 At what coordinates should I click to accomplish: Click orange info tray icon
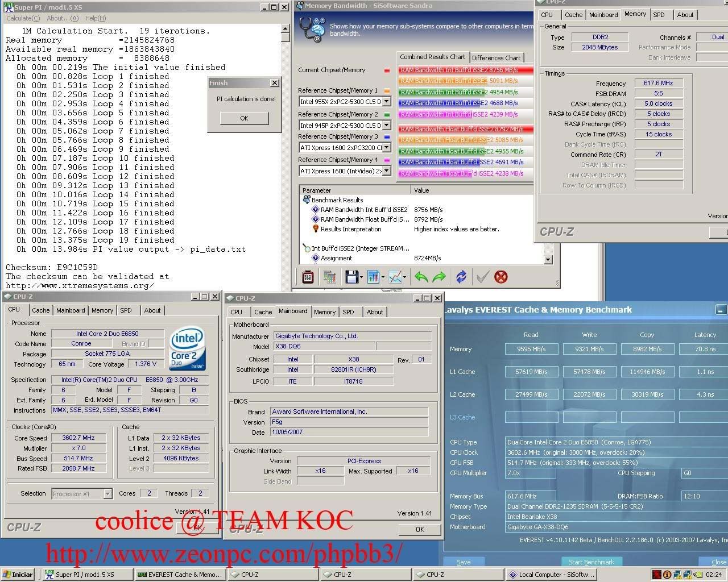point(667,575)
